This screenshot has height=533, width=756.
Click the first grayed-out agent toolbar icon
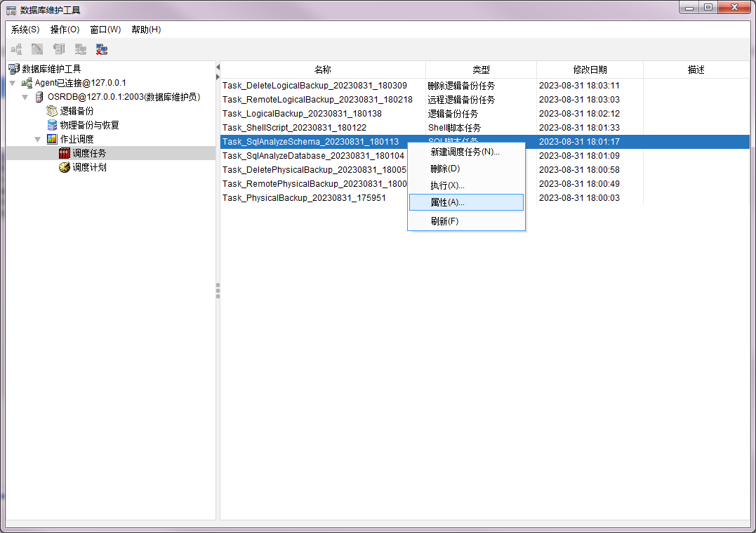pyautogui.click(x=16, y=49)
